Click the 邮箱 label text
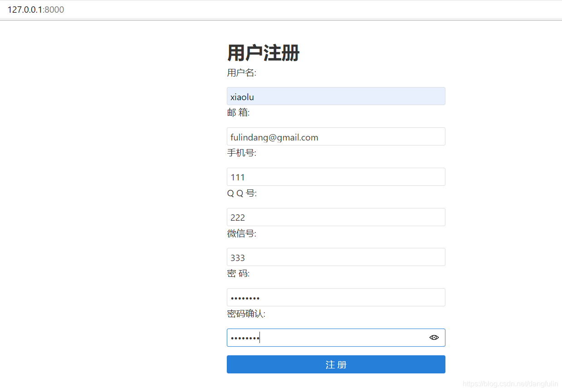This screenshot has height=392, width=562. [238, 113]
